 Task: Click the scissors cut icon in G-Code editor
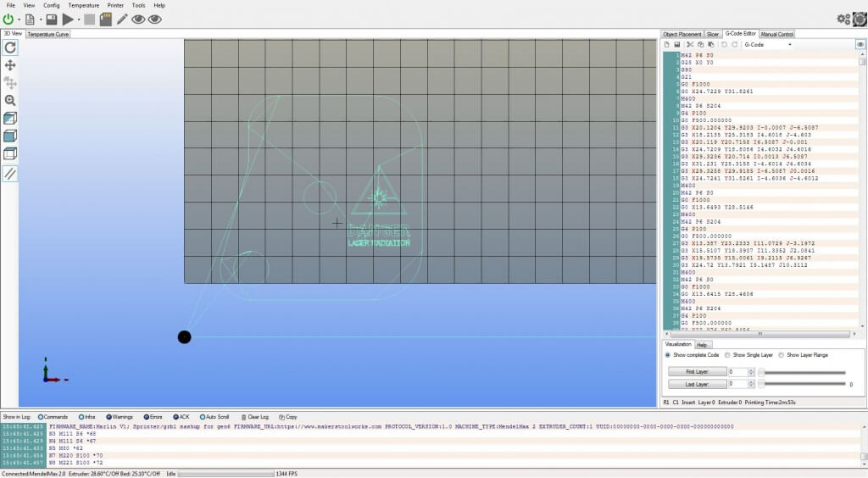[689, 44]
